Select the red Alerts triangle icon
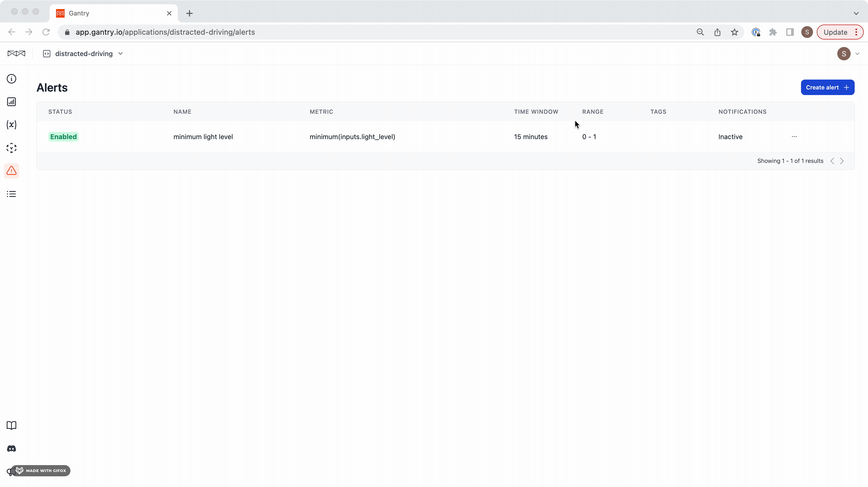 coord(11,171)
